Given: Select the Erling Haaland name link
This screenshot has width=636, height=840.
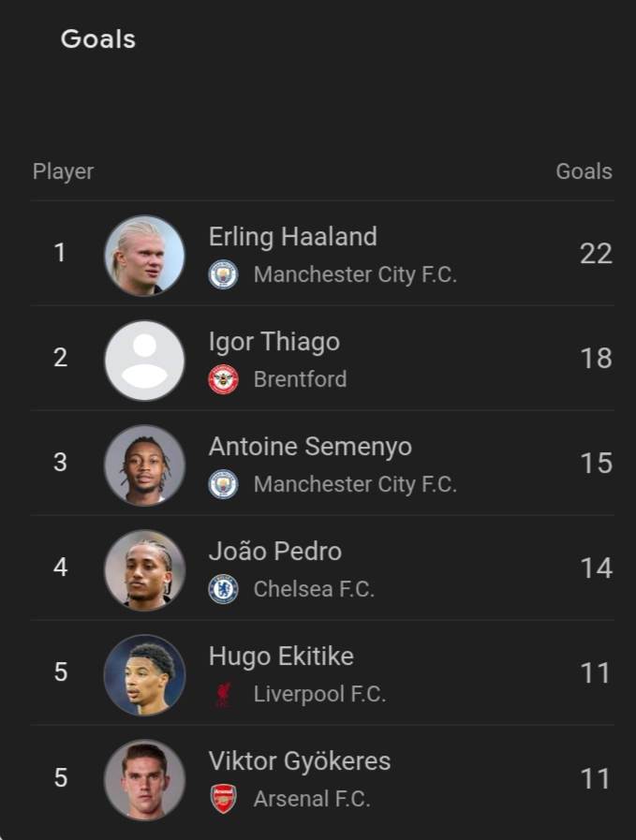Looking at the screenshot, I should (292, 237).
